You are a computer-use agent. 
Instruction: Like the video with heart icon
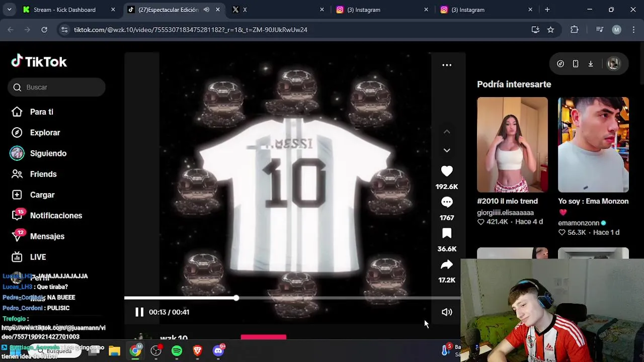447,171
